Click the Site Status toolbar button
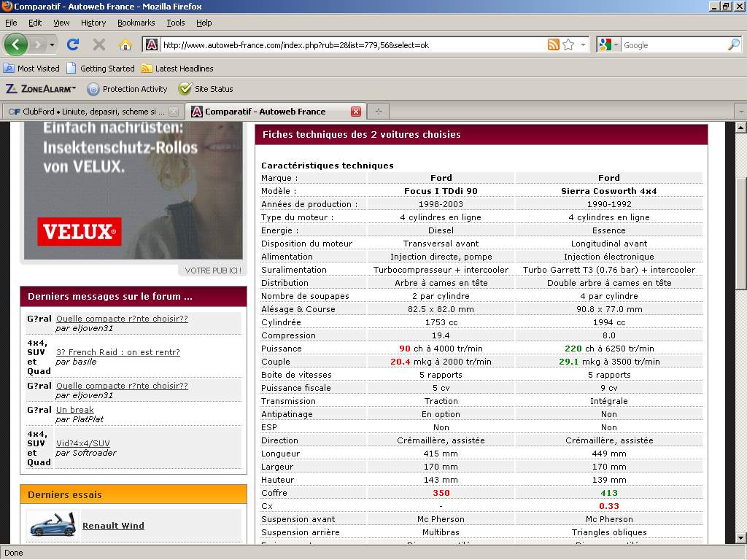Viewport: 747px width, 560px height. click(x=206, y=89)
